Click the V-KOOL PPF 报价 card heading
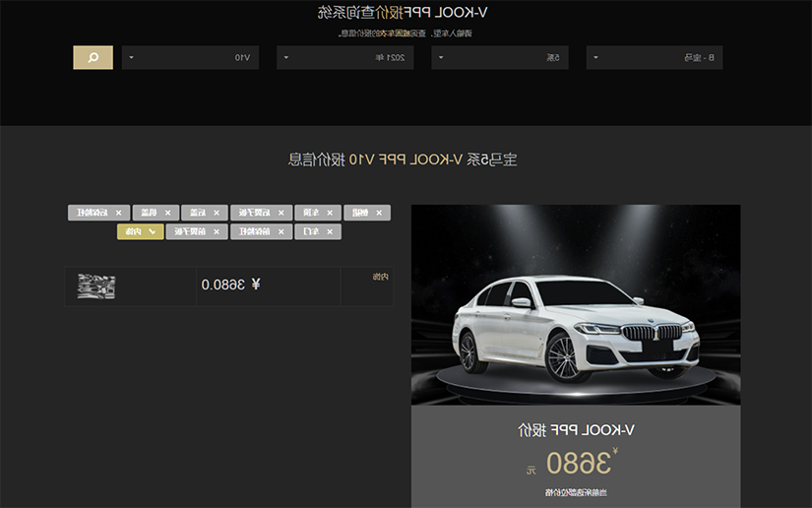Image resolution: width=812 pixels, height=508 pixels. tap(576, 430)
